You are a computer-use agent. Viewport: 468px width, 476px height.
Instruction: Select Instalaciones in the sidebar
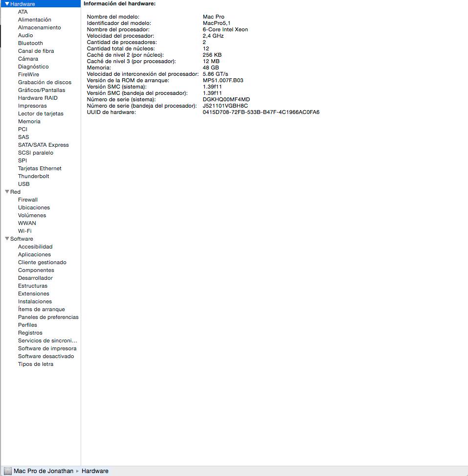coord(35,301)
